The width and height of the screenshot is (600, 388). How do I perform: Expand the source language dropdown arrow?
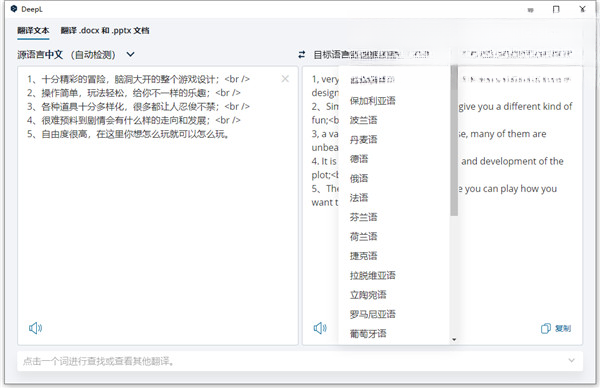coord(130,55)
